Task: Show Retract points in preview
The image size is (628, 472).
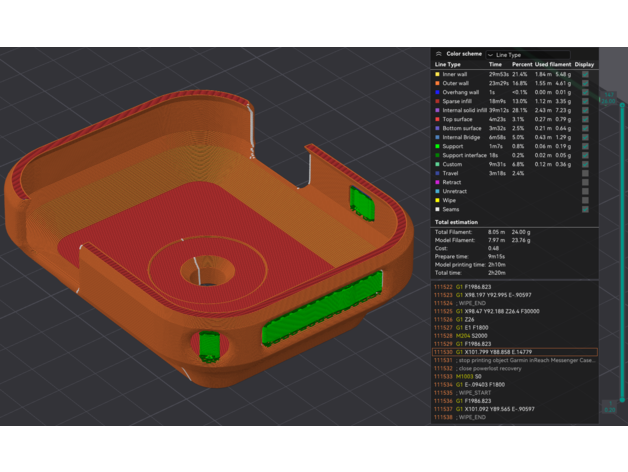Action: [585, 182]
